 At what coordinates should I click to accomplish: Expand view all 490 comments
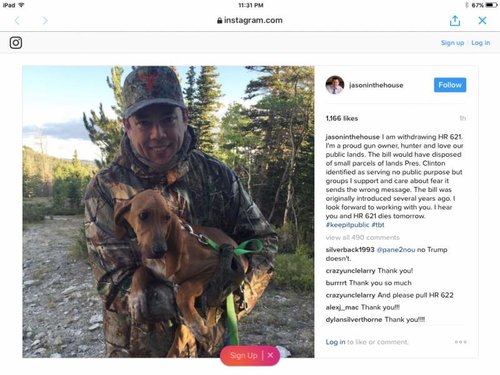pyautogui.click(x=362, y=237)
